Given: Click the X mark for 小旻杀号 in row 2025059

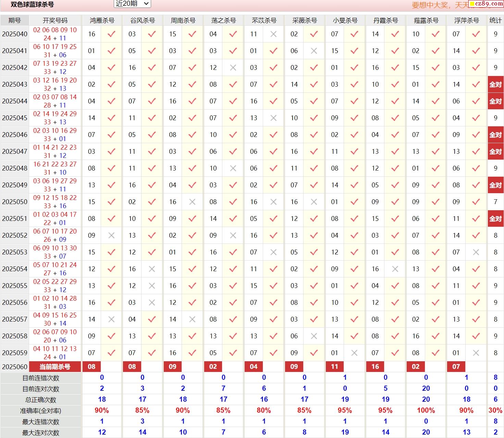Looking at the screenshot, I should (355, 353).
